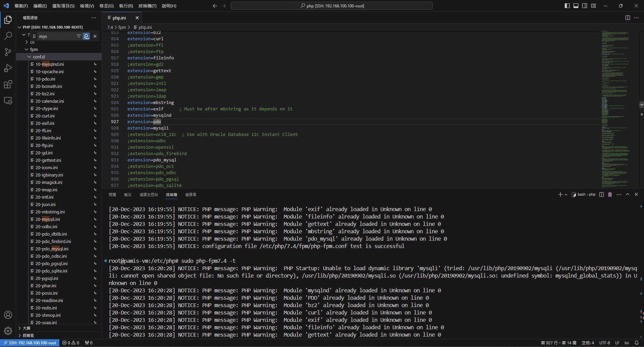Go back in navigation history
644x347 pixels.
[215, 6]
